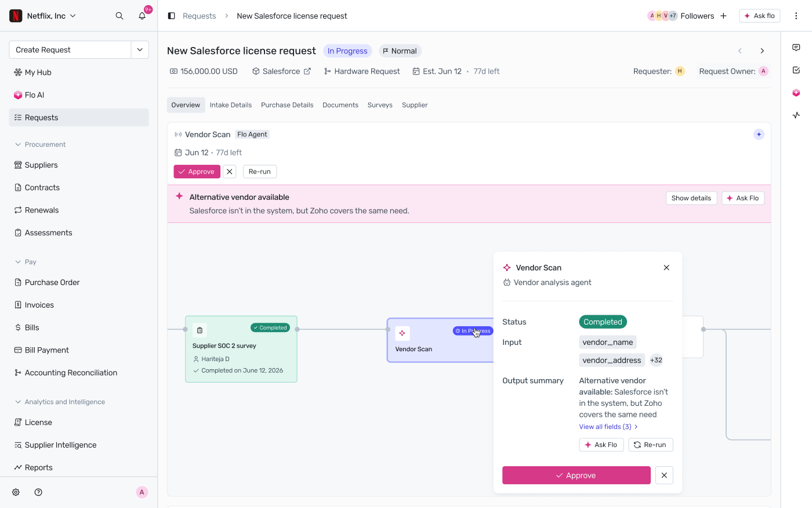Click the sparkle icon in Vendor Scan card header
The width and height of the screenshot is (812, 508).
coord(759,135)
